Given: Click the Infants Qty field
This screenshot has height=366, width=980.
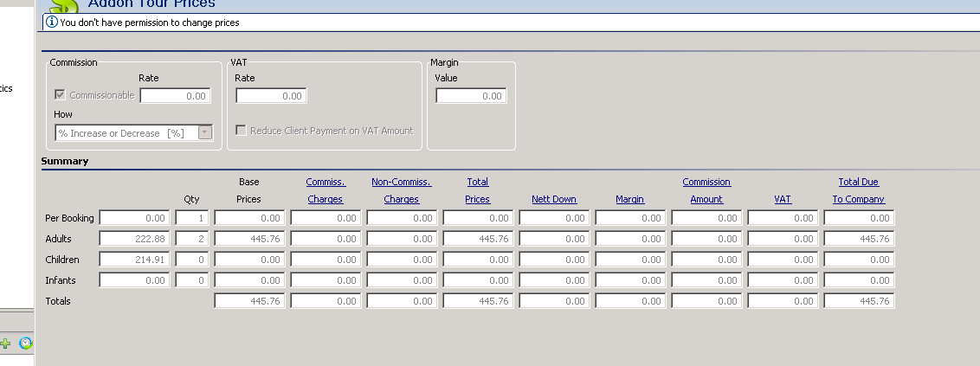Looking at the screenshot, I should point(192,280).
